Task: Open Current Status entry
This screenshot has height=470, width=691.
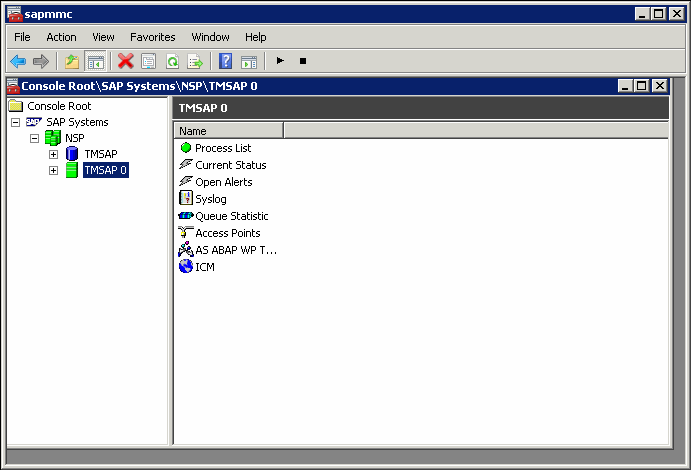Action: point(230,165)
